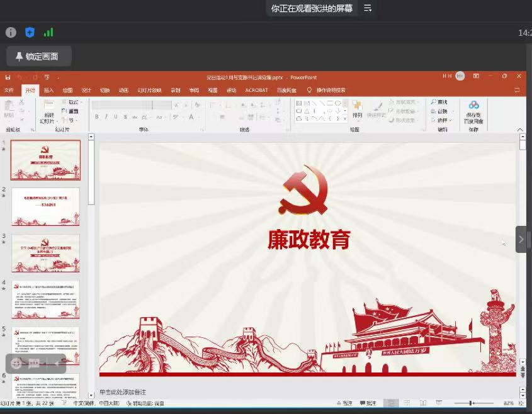Click the chat bubble icon in floating toolbar
Screen dimensions: 532x414
tap(34, 364)
